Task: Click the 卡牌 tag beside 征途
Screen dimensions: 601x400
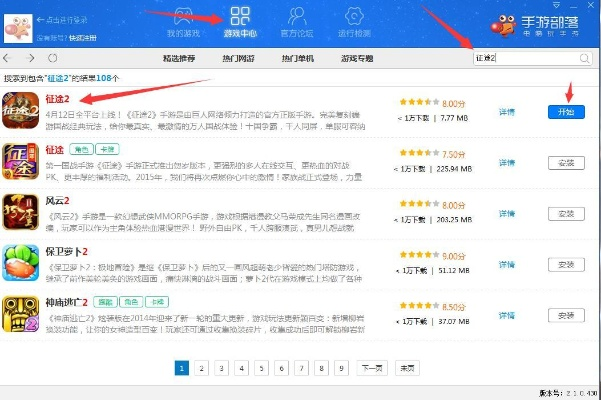Action: [107, 149]
